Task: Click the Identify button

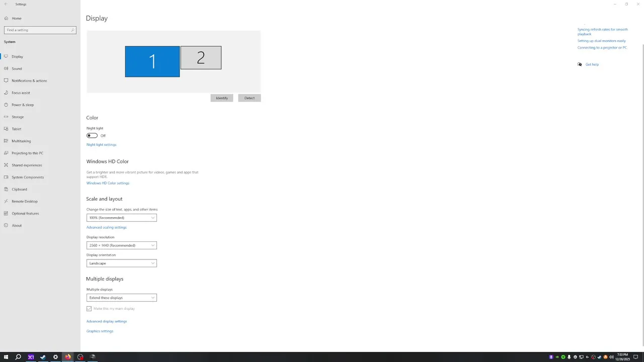Action: 222,98
